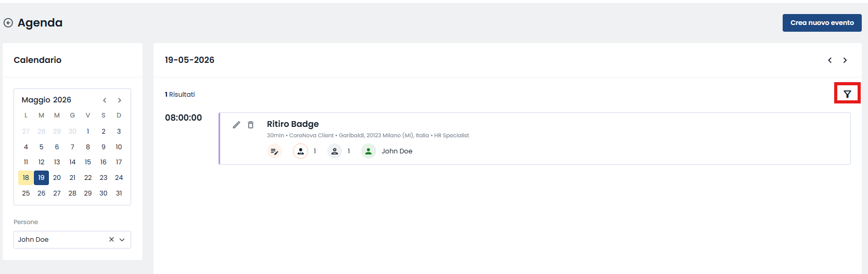Click the grey person count icon
Viewport: 868px width, 274px height.
click(335, 151)
